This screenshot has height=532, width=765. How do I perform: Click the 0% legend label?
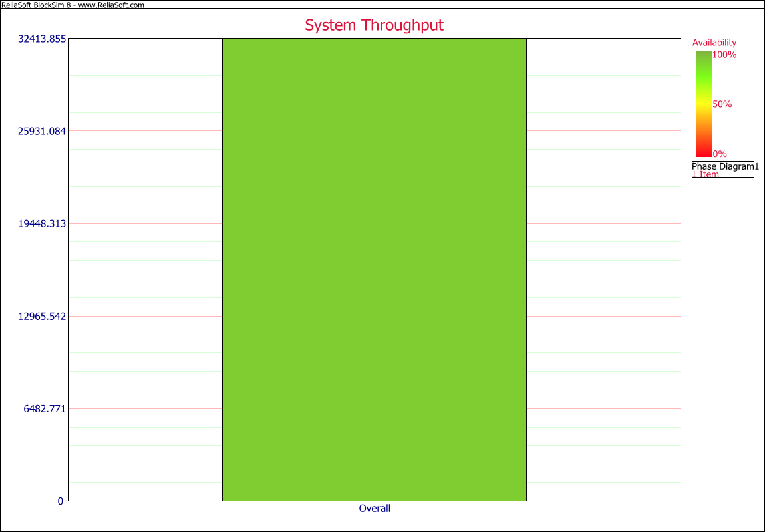click(x=720, y=154)
